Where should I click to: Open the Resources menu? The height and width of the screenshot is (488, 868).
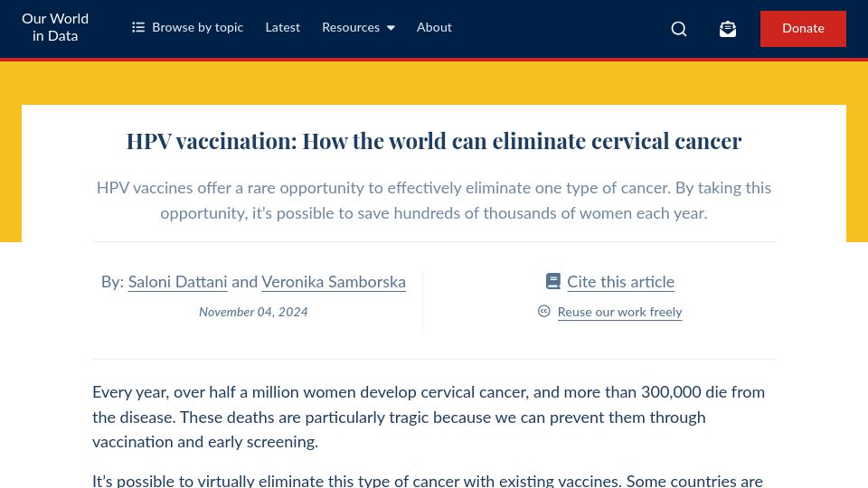coord(358,27)
